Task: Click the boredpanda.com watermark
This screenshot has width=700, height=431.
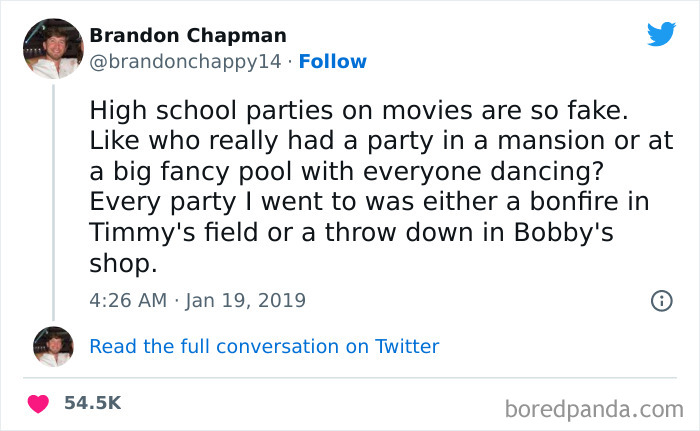Action: click(x=594, y=407)
